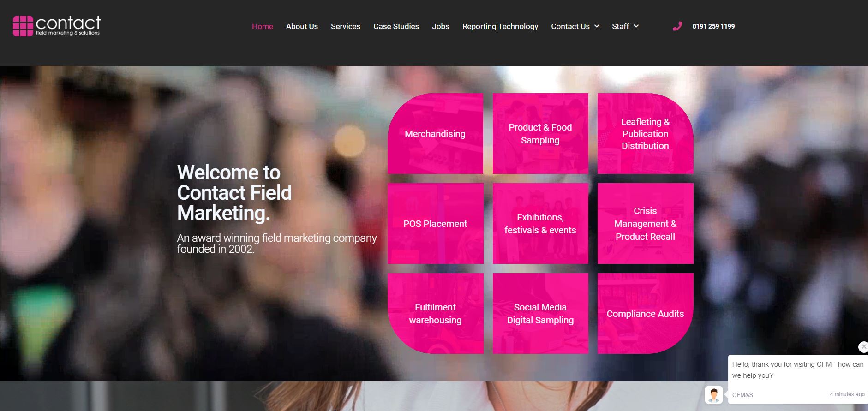Image resolution: width=868 pixels, height=411 pixels.
Task: Open the Jobs menu link
Action: coord(441,26)
